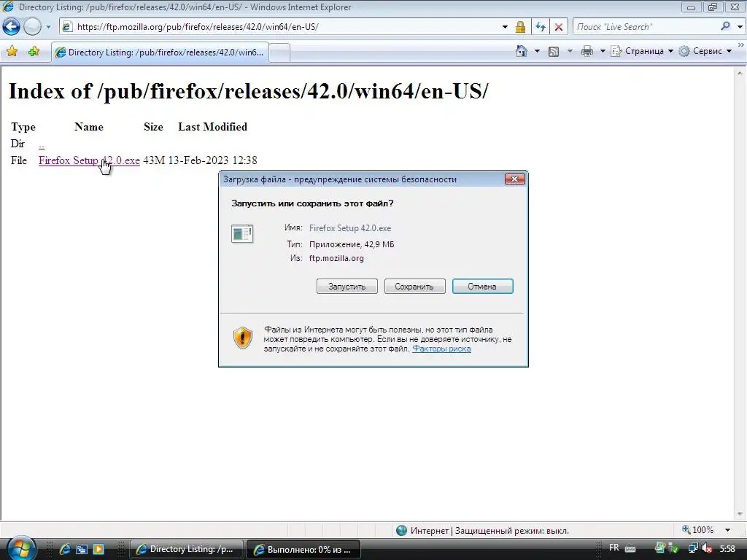Click the Stop loading X icon
The image size is (747, 560).
558,27
